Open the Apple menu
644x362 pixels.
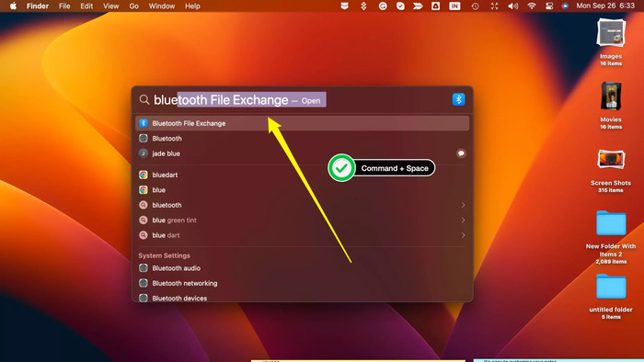tap(13, 6)
